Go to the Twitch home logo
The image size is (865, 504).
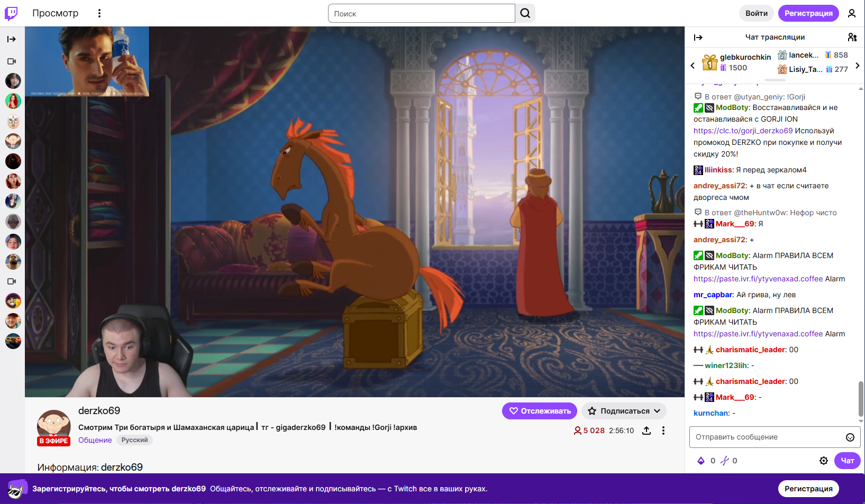[x=11, y=13]
